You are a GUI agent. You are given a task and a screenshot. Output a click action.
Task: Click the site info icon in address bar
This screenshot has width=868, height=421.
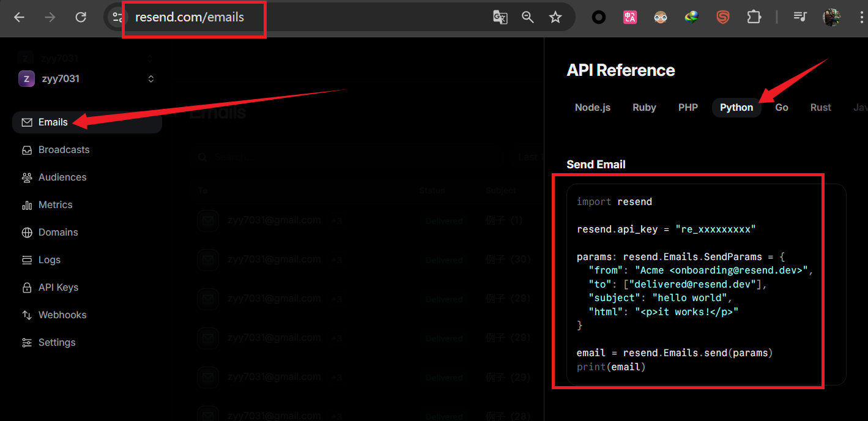pyautogui.click(x=117, y=17)
